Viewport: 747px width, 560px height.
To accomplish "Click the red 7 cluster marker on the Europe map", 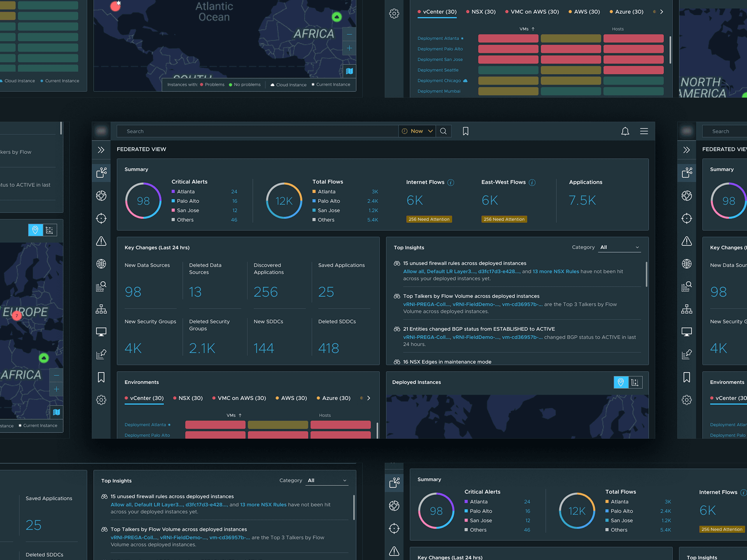I will [x=17, y=316].
